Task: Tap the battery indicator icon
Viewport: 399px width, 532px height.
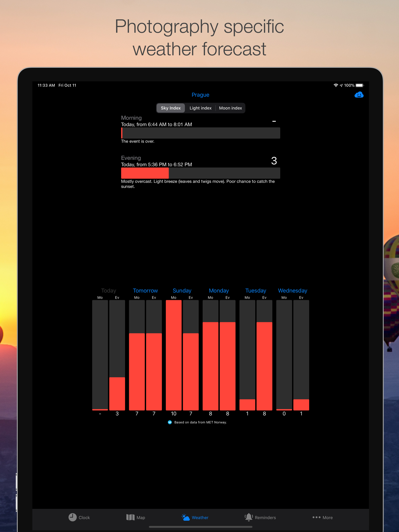Action: pyautogui.click(x=360, y=85)
